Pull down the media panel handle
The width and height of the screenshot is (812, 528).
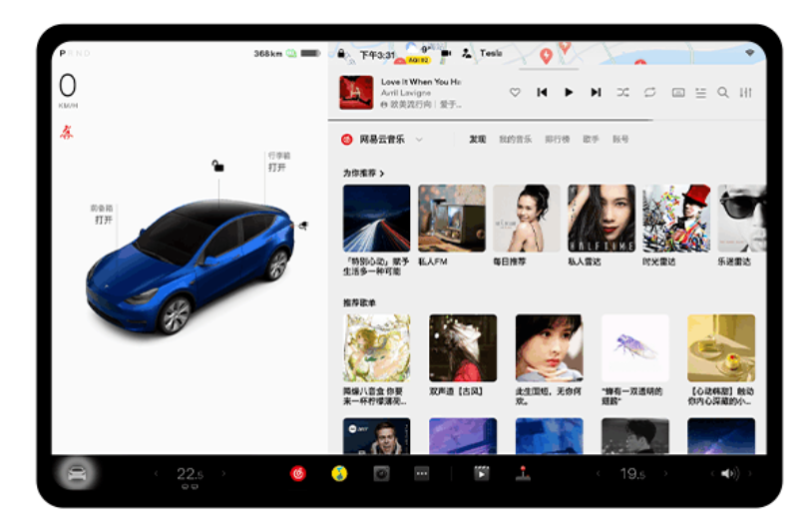549,69
